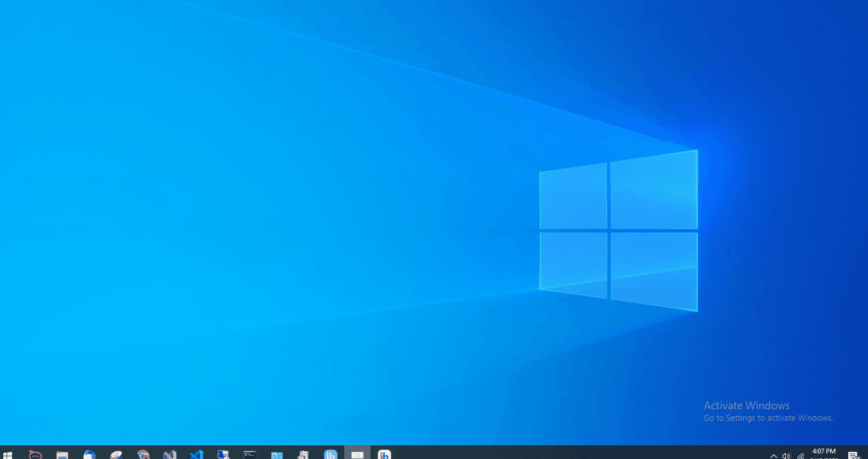Open File Explorer from the taskbar
This screenshot has width=868, height=459.
pyautogui.click(x=62, y=454)
